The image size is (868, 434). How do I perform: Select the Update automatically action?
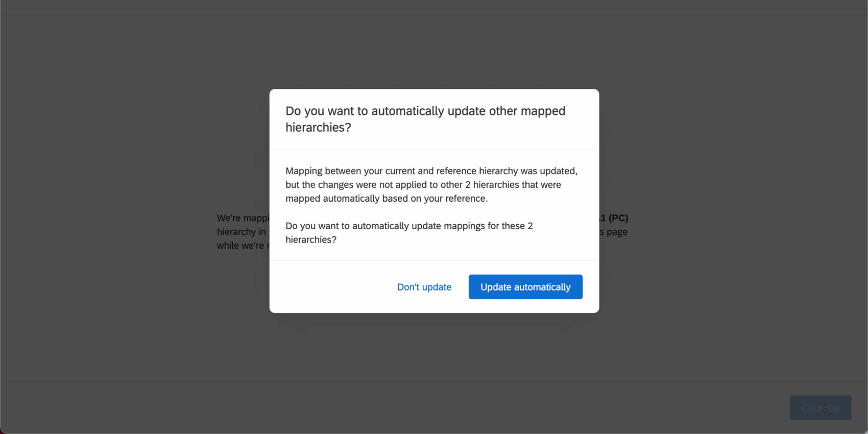tap(525, 287)
